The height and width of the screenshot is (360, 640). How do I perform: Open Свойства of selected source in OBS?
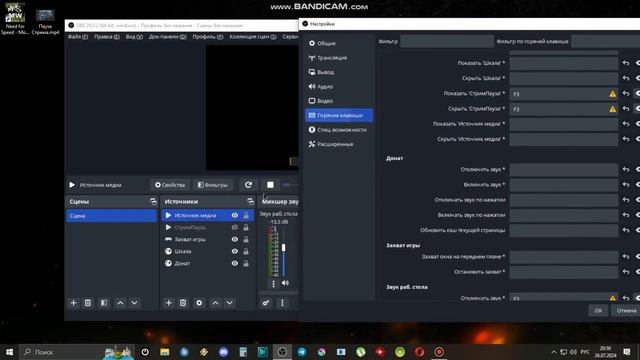(x=170, y=185)
